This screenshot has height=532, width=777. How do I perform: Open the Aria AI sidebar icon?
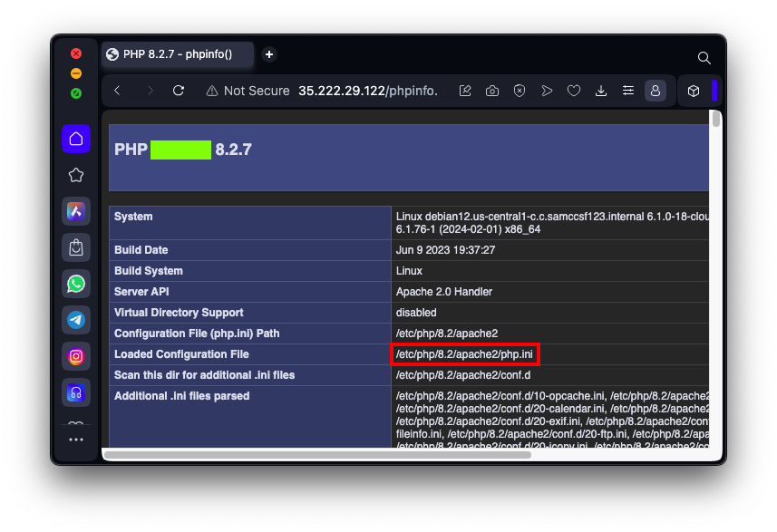tap(76, 211)
